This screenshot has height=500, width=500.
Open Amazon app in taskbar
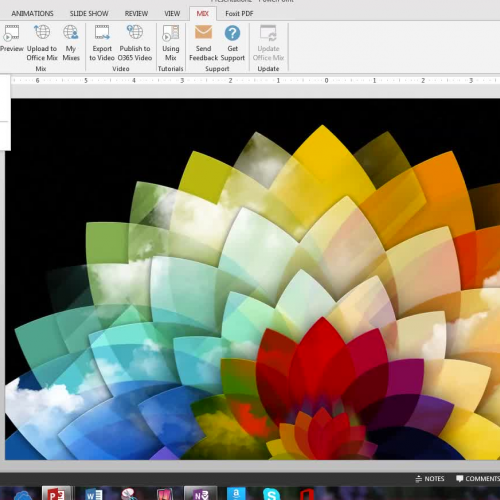(x=236, y=494)
